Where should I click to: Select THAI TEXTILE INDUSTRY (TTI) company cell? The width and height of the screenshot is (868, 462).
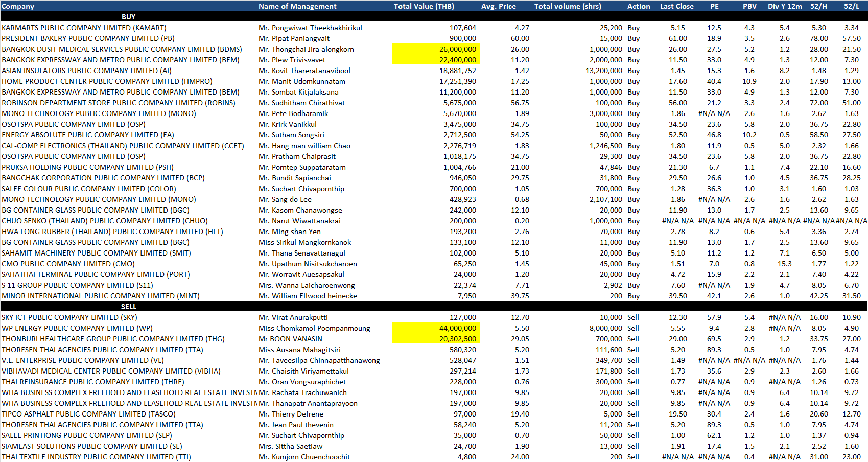click(96, 457)
